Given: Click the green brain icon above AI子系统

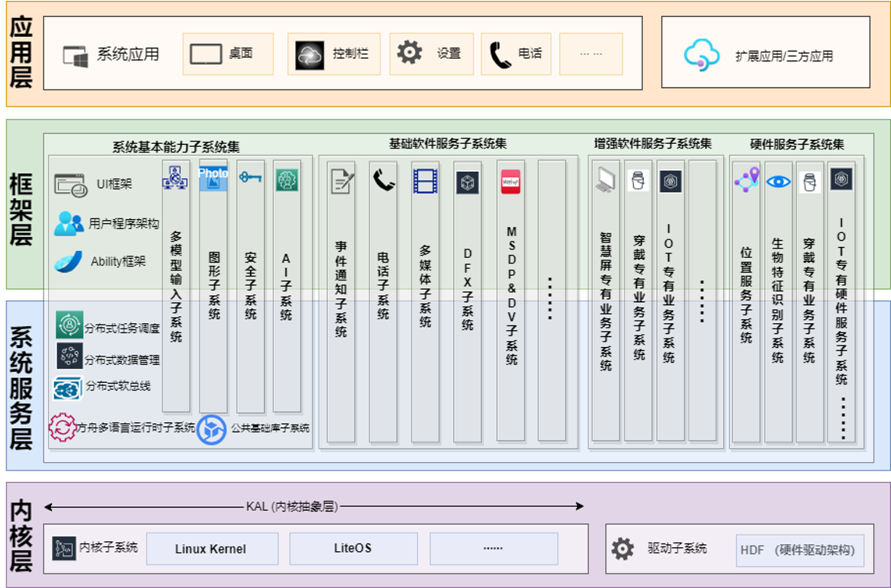Looking at the screenshot, I should tap(286, 180).
